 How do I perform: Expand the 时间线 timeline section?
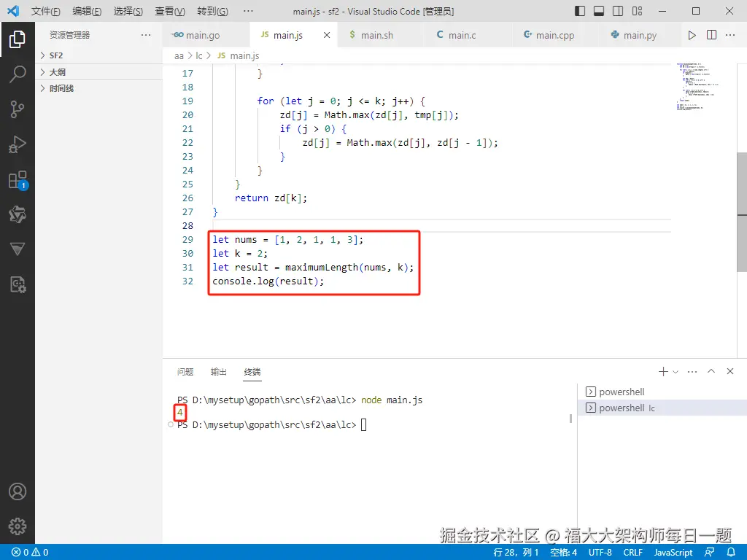point(99,88)
